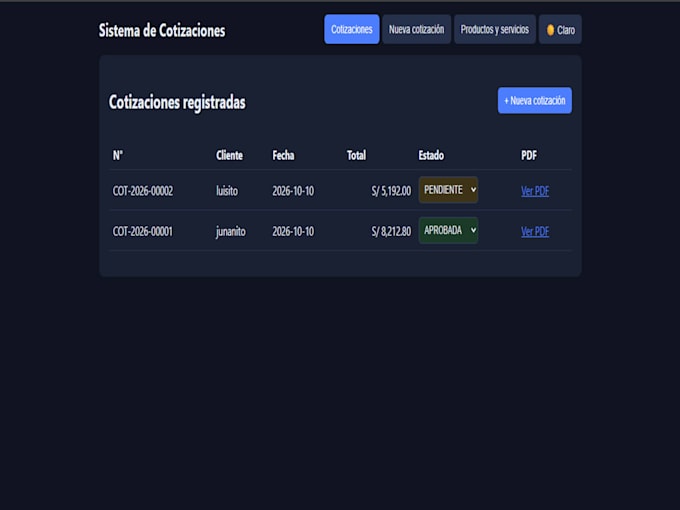680x510 pixels.
Task: Open the APROBADA status dropdown
Action: [x=448, y=230]
